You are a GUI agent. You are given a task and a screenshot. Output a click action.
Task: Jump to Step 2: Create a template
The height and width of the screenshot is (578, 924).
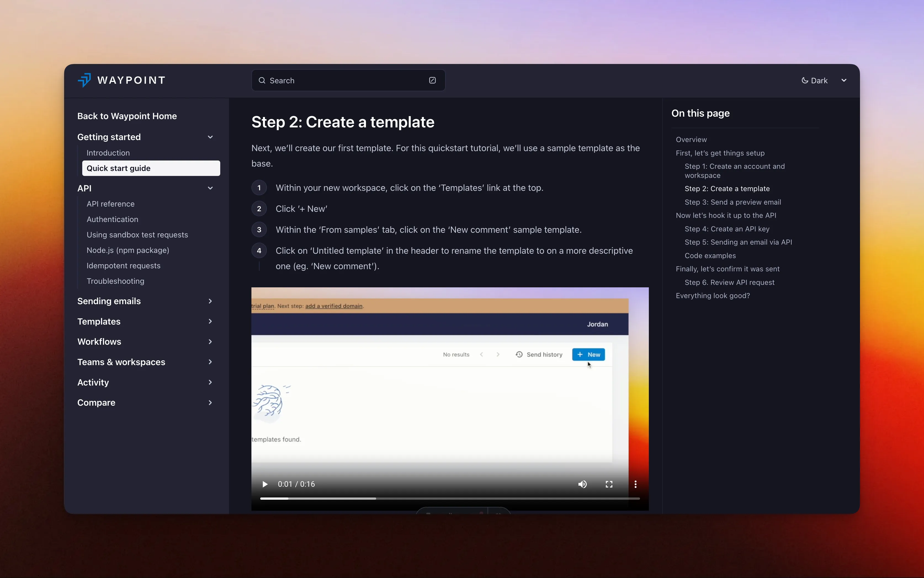point(727,188)
